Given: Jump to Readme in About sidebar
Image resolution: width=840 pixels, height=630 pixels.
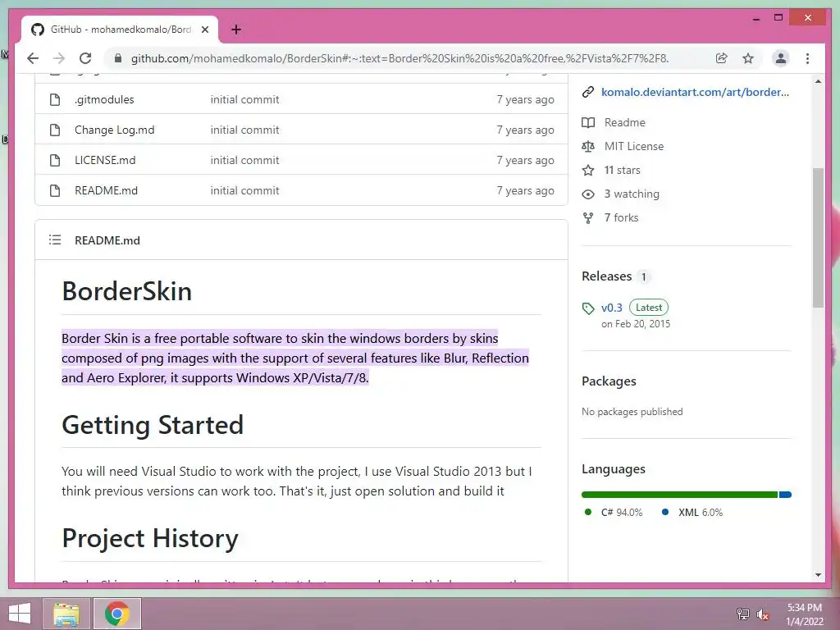Looking at the screenshot, I should 624,123.
